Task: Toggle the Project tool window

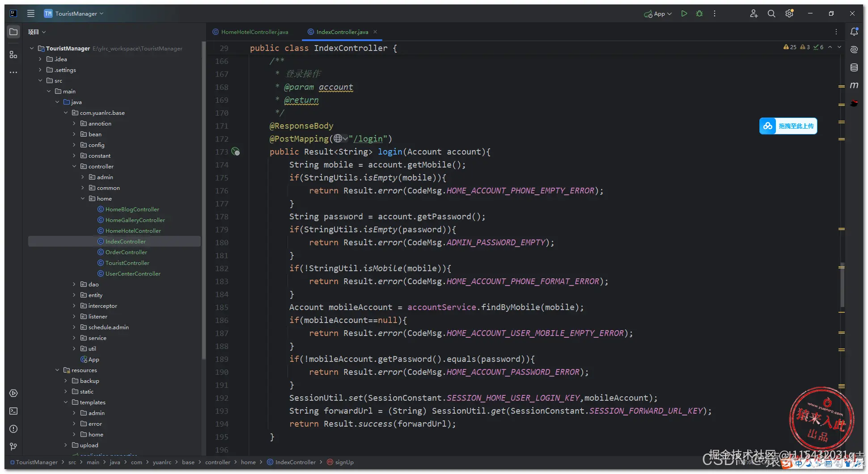Action: coord(13,32)
